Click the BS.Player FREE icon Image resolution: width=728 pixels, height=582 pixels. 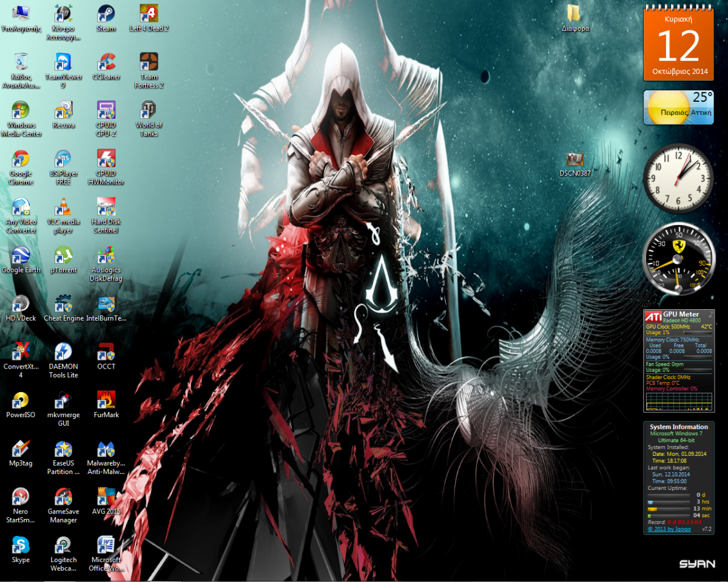click(63, 167)
